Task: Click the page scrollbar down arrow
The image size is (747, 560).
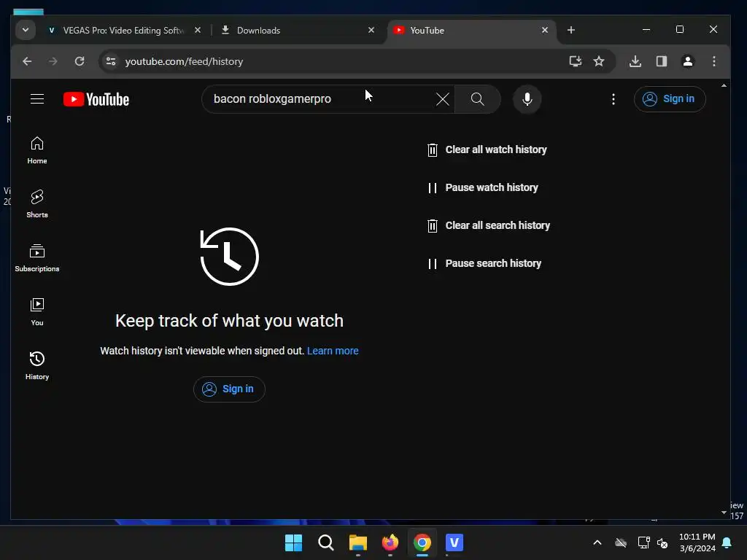Action: tap(724, 513)
